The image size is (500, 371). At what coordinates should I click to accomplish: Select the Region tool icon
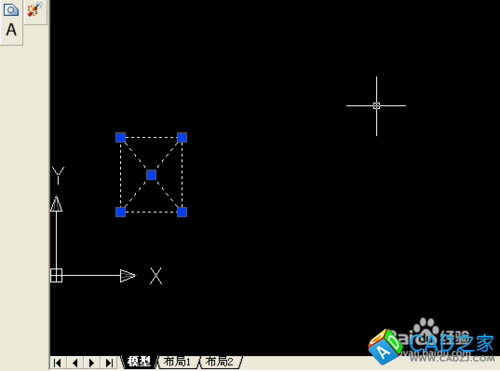[11, 9]
